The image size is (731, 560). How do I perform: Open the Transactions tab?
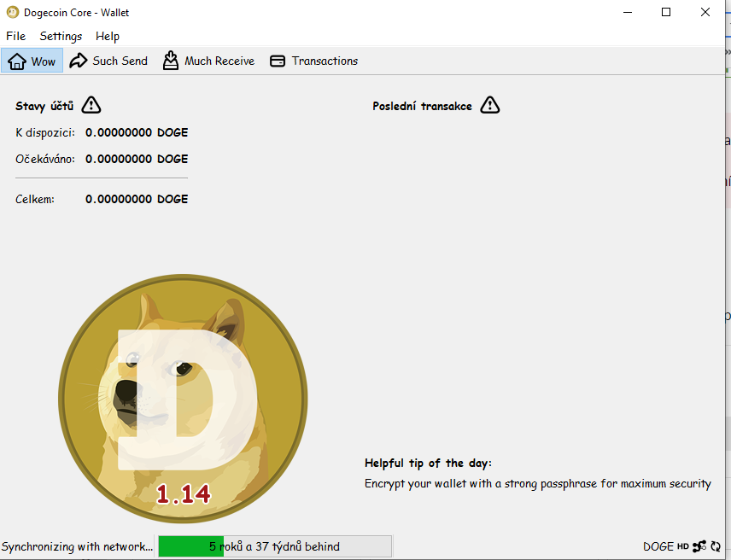point(313,61)
